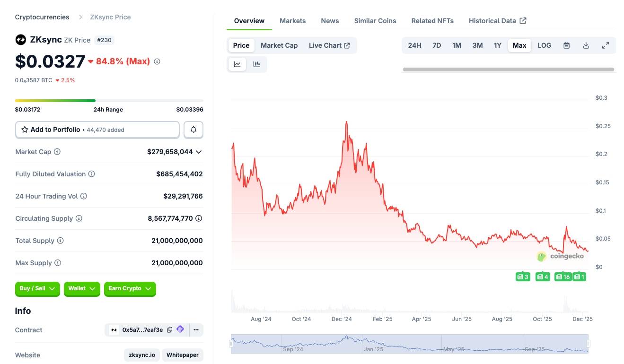Viewport: 624px width, 364px height.
Task: Click the price alert bell icon
Action: tap(193, 130)
